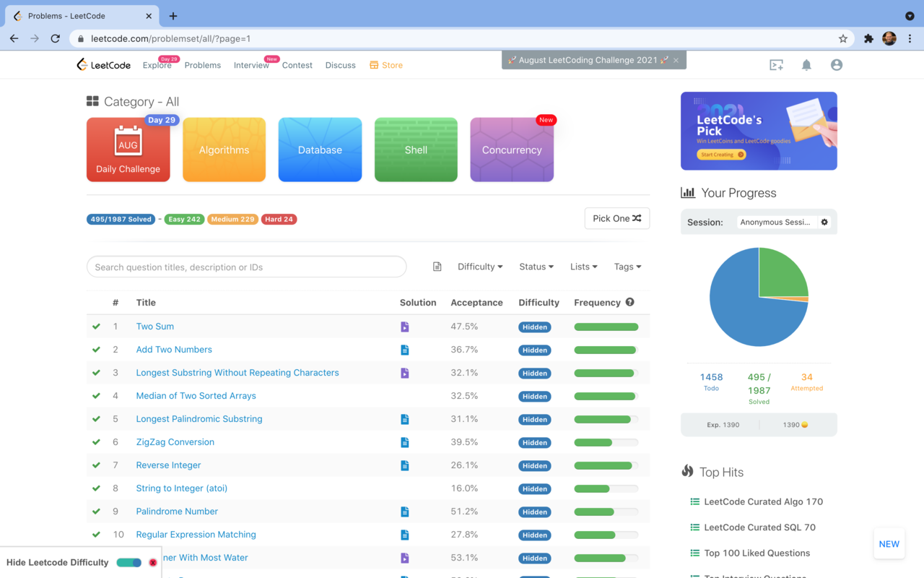Open the Discuss page
Screen dimensions: 924x578
click(x=341, y=65)
